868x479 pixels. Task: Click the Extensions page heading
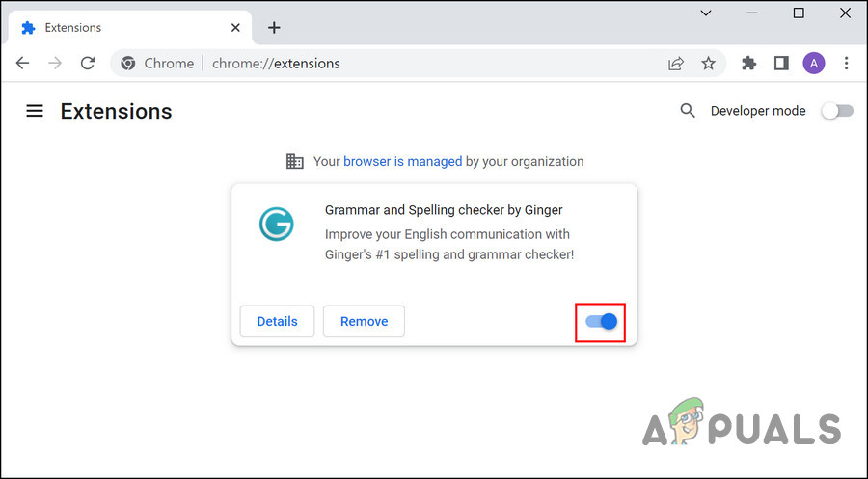tap(117, 111)
